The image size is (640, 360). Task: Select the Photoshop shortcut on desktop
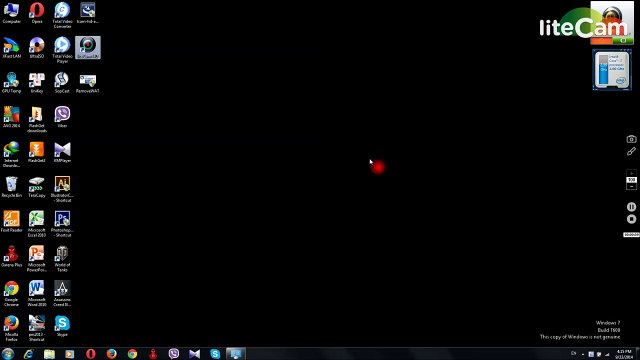coord(62,224)
